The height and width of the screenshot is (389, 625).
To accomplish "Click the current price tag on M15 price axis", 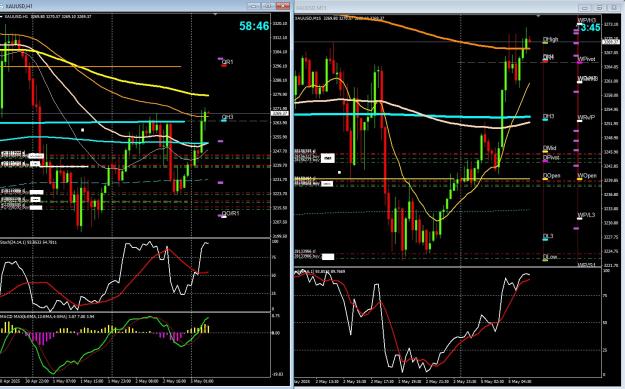I will 612,41.
